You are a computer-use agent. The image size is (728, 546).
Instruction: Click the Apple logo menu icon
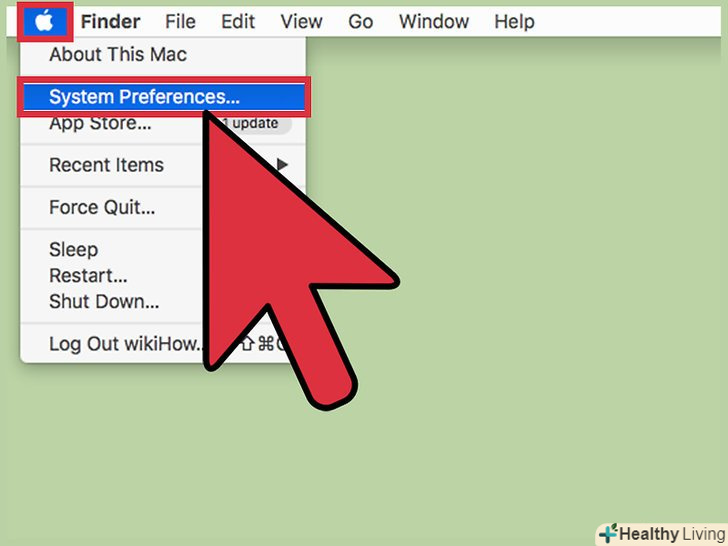coord(45,21)
